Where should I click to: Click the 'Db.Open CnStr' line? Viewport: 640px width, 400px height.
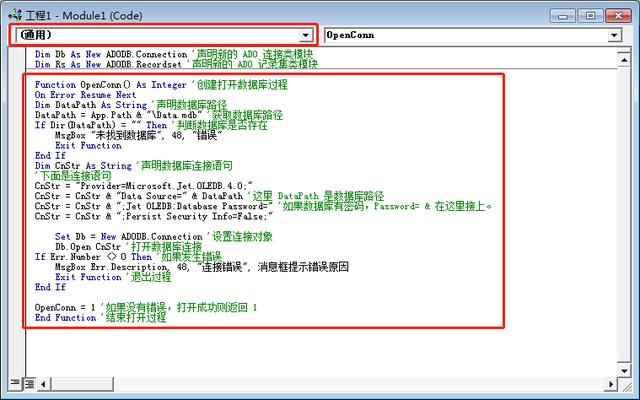(x=129, y=247)
